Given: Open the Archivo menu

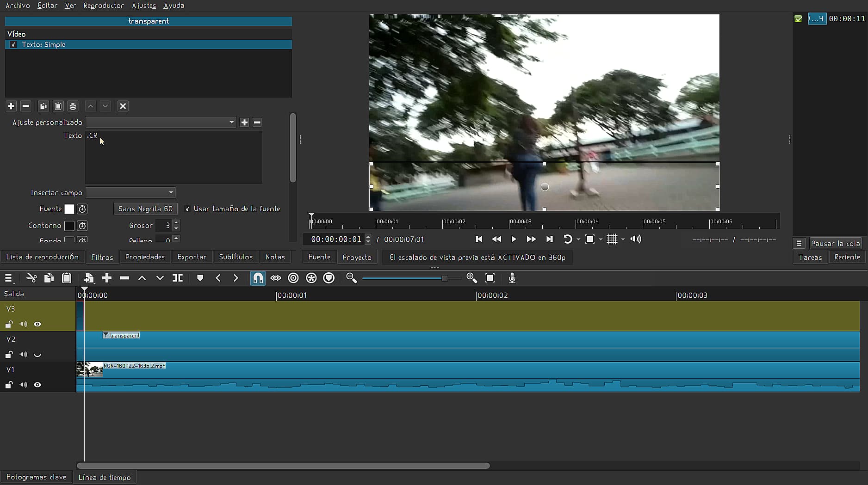Looking at the screenshot, I should click(x=18, y=6).
